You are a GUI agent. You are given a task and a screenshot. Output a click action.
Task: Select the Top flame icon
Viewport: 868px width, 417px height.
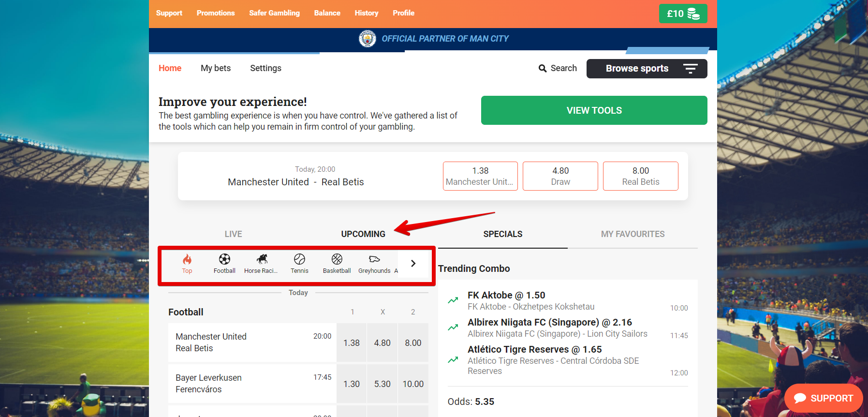(187, 259)
